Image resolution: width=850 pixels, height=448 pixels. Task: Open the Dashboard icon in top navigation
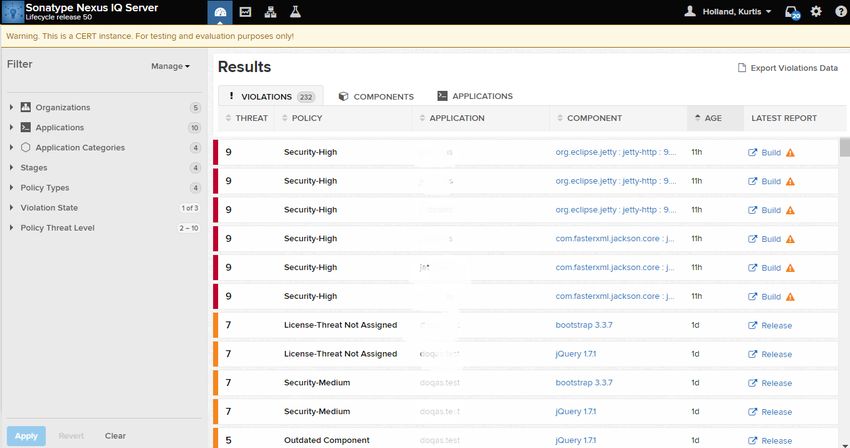(x=220, y=12)
